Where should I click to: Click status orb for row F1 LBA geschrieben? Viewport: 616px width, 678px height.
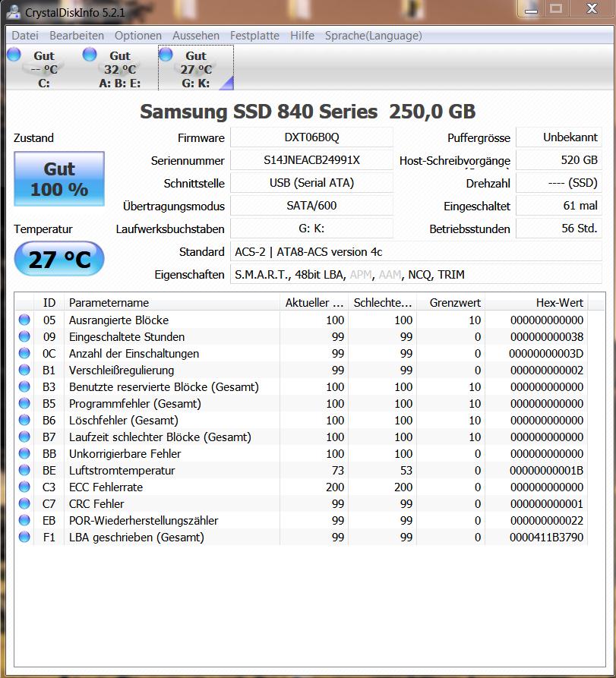pyautogui.click(x=24, y=537)
